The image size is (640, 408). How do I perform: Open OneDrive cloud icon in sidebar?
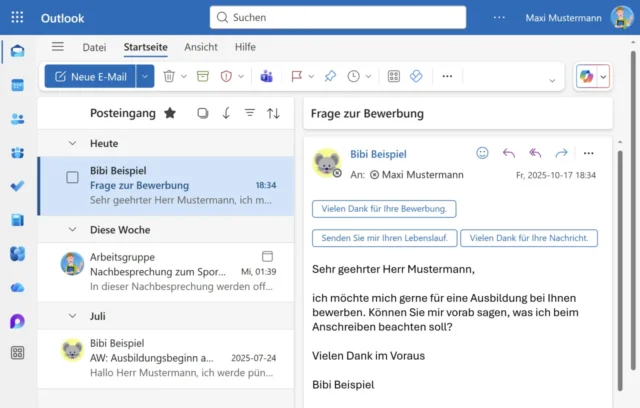coord(17,287)
